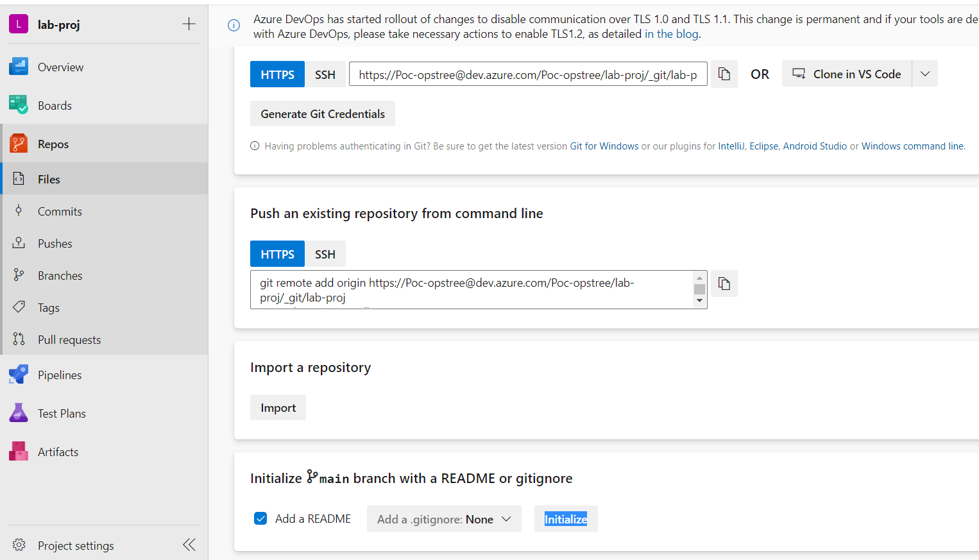This screenshot has height=560, width=979.
Task: Toggle the Add a README checkbox
Action: click(260, 518)
